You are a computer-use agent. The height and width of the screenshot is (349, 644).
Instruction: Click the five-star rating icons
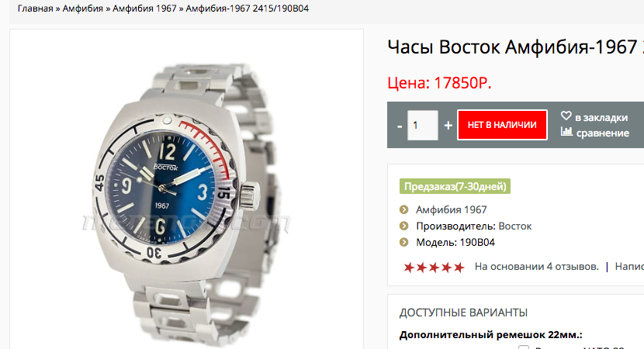[x=434, y=268]
